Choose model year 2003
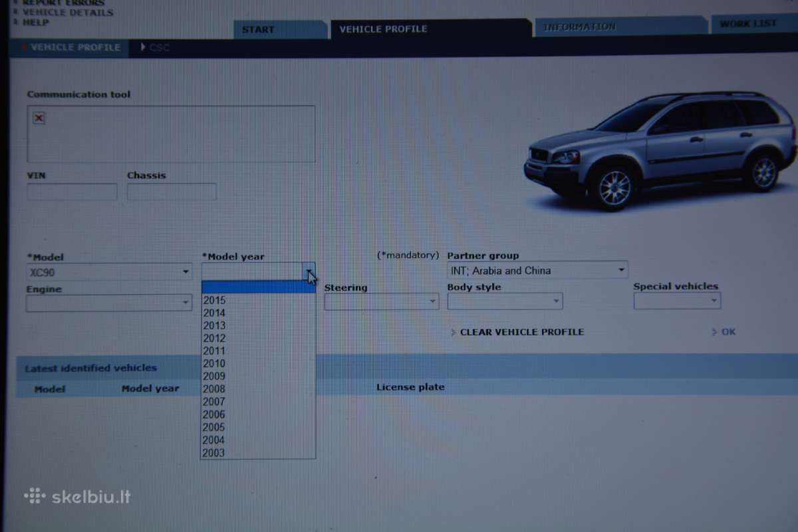 258,453
